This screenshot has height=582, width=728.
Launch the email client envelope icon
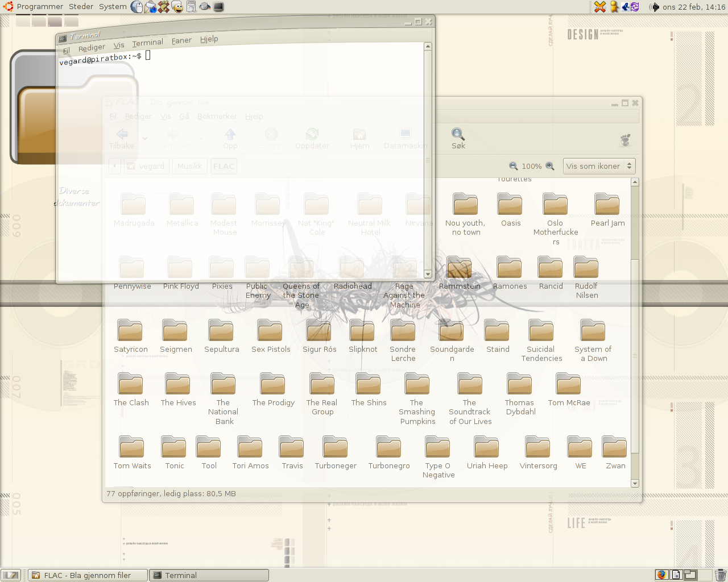(x=150, y=7)
